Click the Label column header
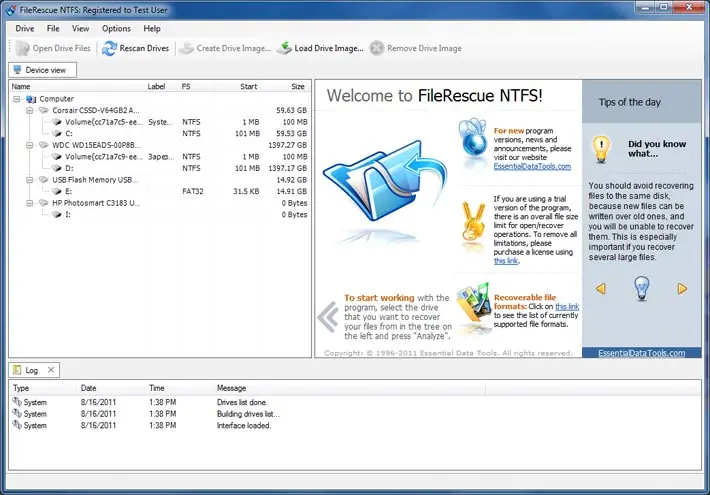Viewport: 710px width, 495px height. click(156, 87)
